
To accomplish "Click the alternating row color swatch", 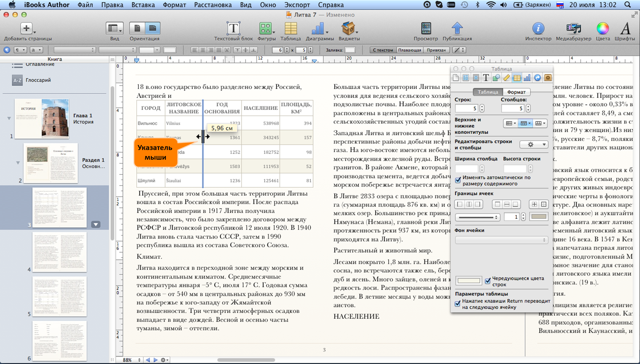I will 469,281.
